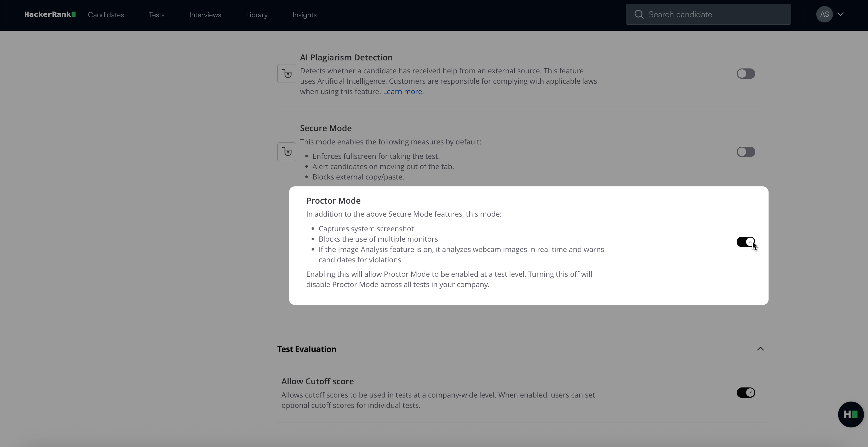Image resolution: width=868 pixels, height=447 pixels.
Task: Collapse the Test Evaluation section
Action: (761, 349)
